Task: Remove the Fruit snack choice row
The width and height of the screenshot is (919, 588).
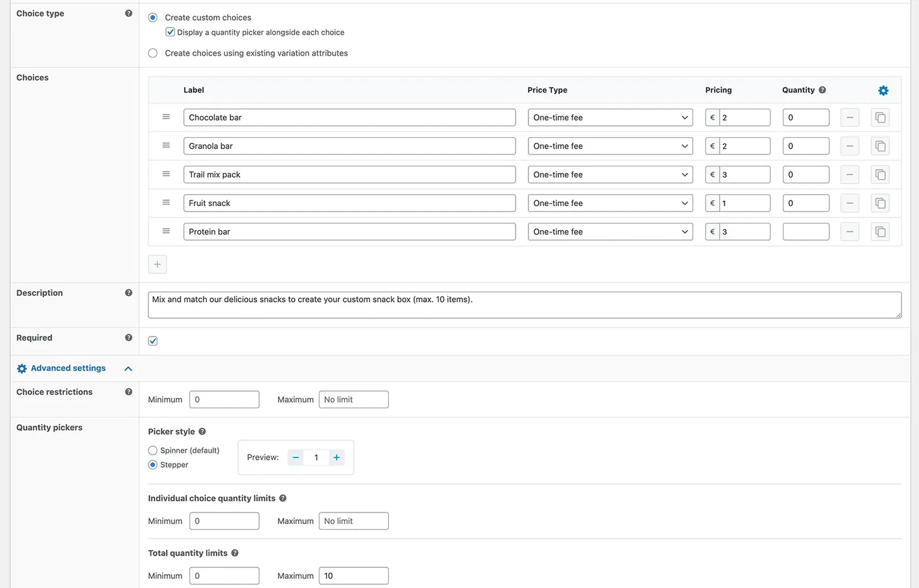Action: pos(850,203)
